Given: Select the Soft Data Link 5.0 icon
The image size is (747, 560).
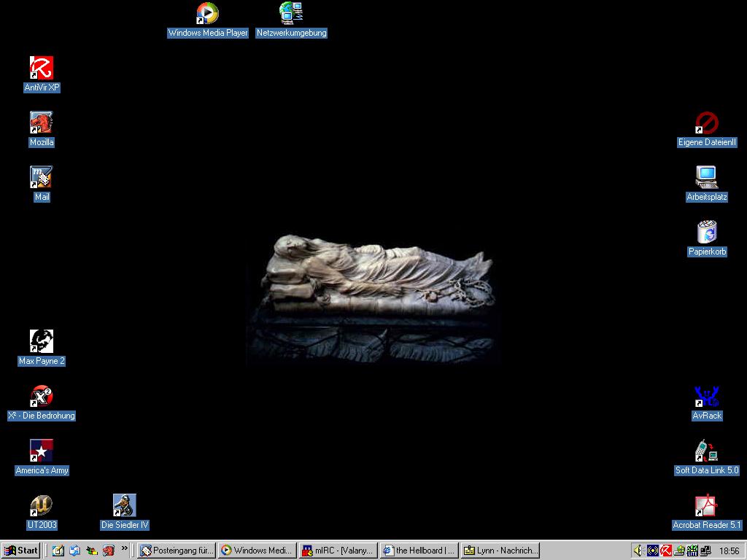Looking at the screenshot, I should tap(707, 451).
